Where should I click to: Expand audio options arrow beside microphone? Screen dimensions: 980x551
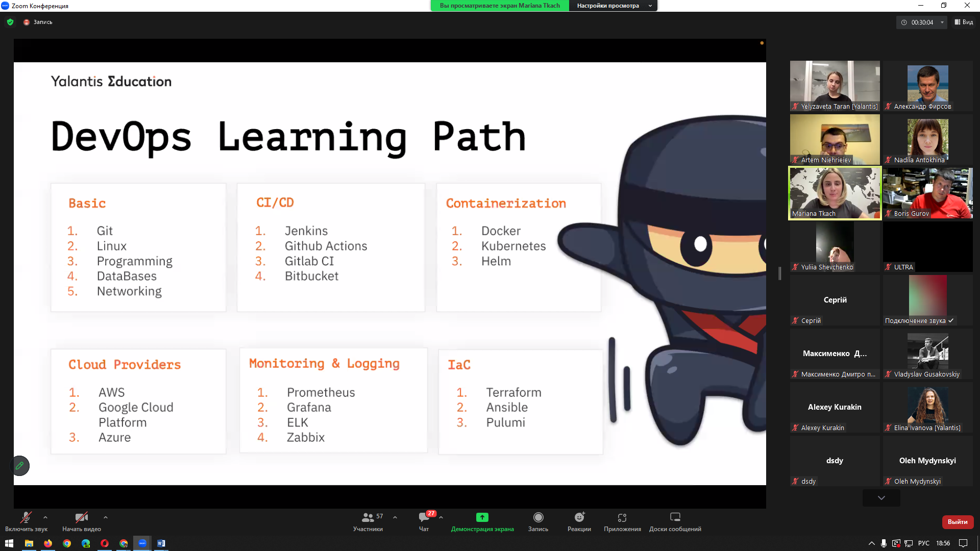pos(45,517)
